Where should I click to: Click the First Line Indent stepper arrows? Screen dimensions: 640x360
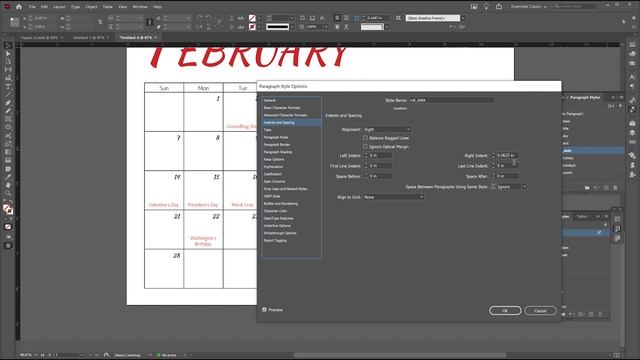point(366,166)
